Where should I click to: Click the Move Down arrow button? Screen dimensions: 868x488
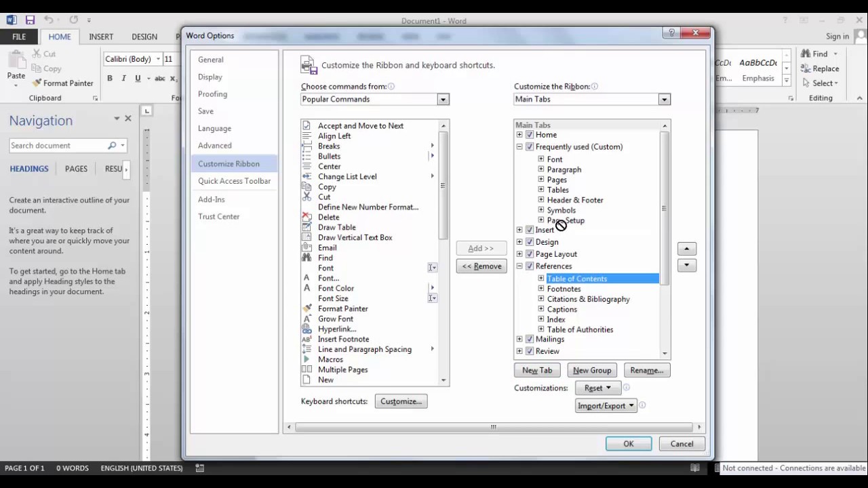click(x=686, y=265)
